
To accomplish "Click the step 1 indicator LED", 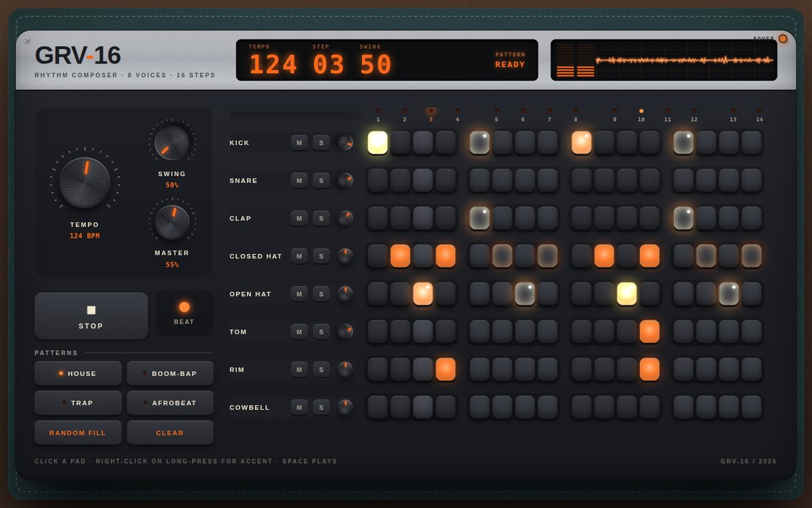I will [x=378, y=110].
